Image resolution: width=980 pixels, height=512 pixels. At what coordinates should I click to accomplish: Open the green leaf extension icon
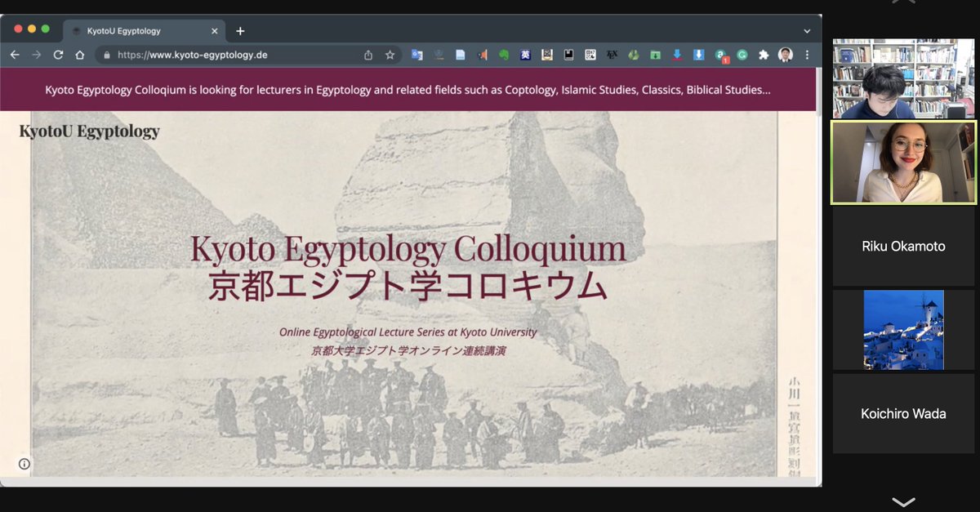pos(634,55)
